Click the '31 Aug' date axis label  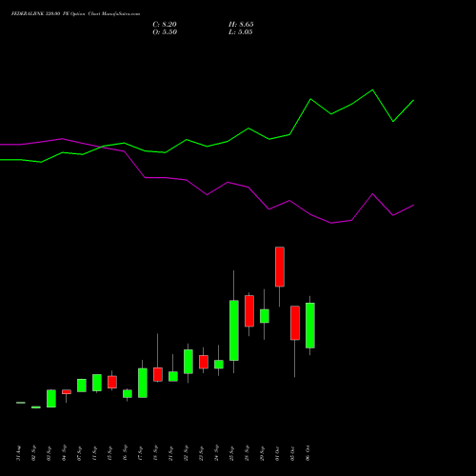pyautogui.click(x=18, y=453)
